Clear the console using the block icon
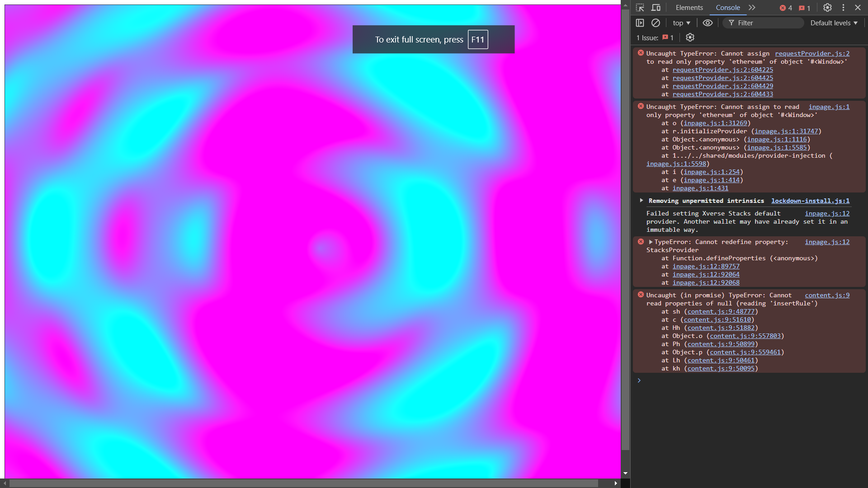This screenshot has width=868, height=488. click(656, 23)
